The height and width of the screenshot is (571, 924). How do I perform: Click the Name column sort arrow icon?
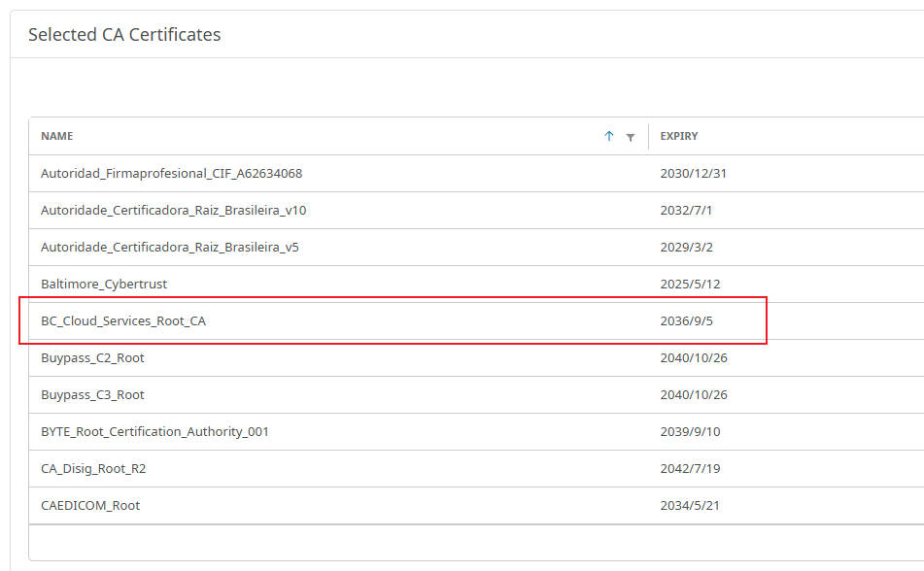click(609, 136)
